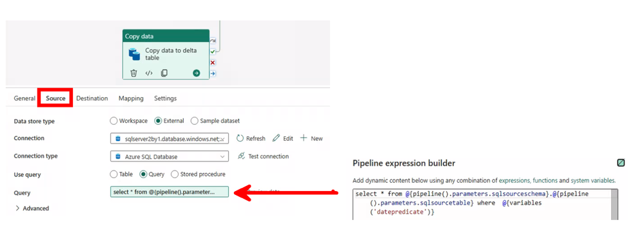The width and height of the screenshot is (644, 240).
Task: Choose Sample dataset data store type
Action: coord(195,121)
